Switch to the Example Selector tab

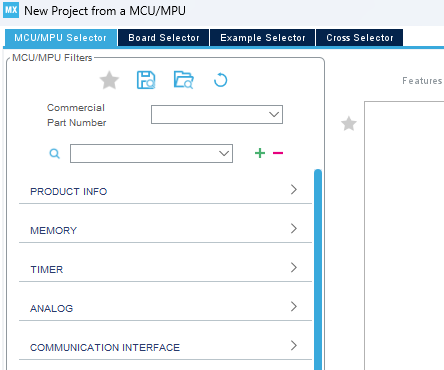coord(263,38)
